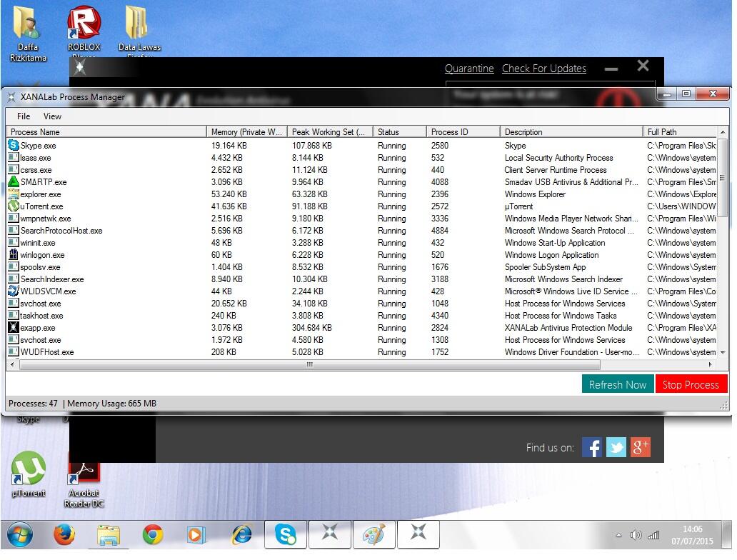Click the 304.684 KB peak value
This screenshot has height=560, width=737.
coord(311,327)
